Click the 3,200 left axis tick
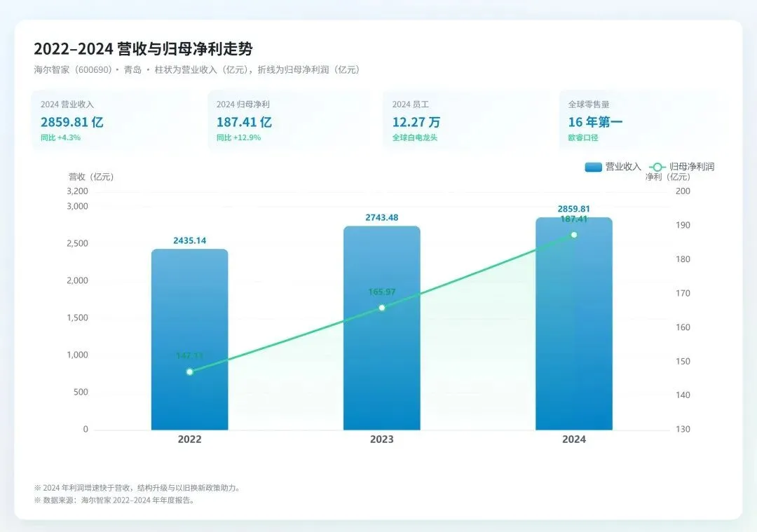 click(77, 191)
